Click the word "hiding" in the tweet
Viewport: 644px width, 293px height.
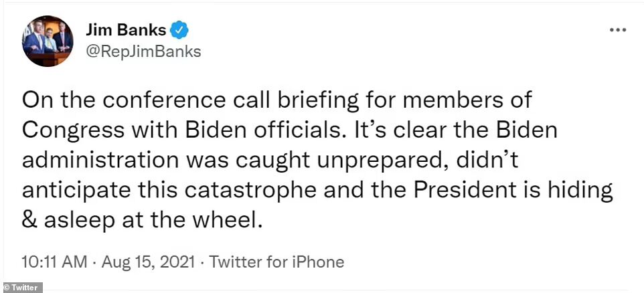(x=578, y=192)
